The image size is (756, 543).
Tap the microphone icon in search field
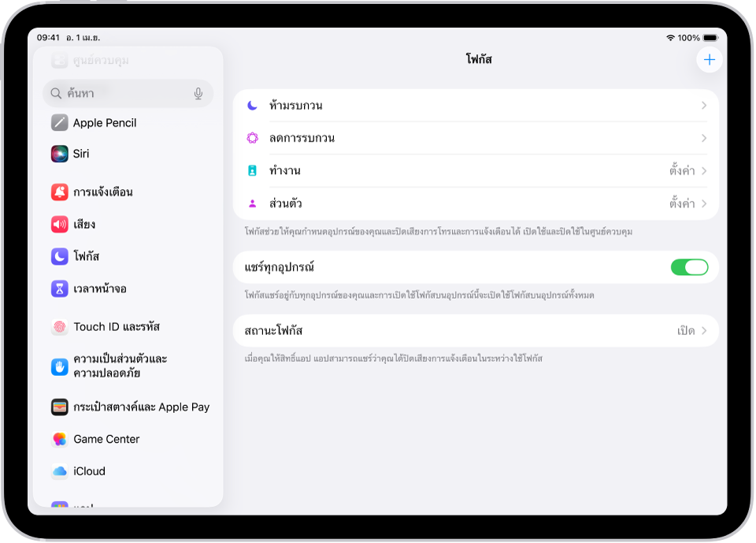(x=198, y=94)
